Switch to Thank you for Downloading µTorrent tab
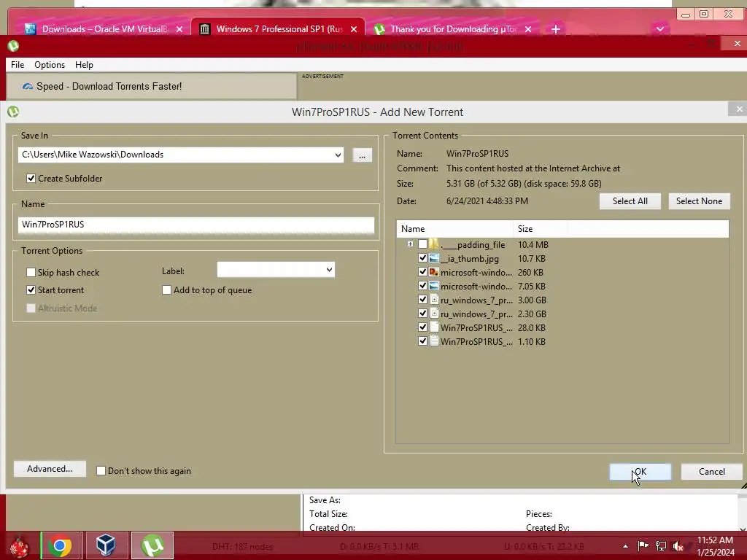The height and width of the screenshot is (560, 747). 452,29
